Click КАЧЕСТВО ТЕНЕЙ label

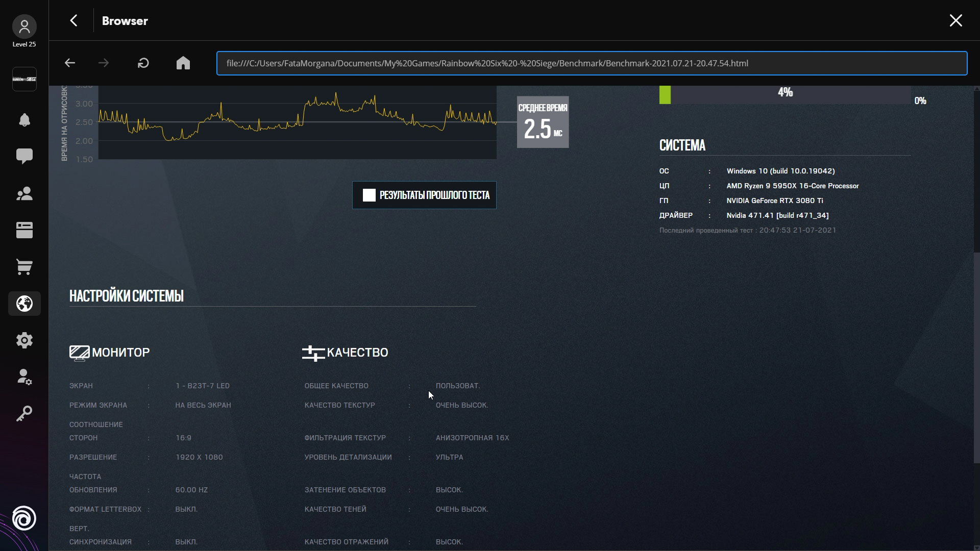[x=335, y=509]
